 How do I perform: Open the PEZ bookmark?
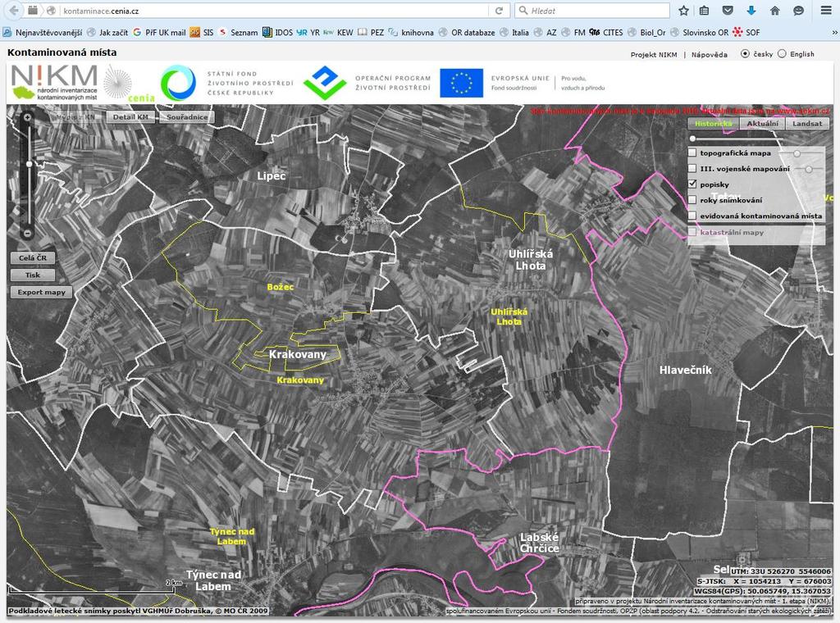(x=371, y=33)
